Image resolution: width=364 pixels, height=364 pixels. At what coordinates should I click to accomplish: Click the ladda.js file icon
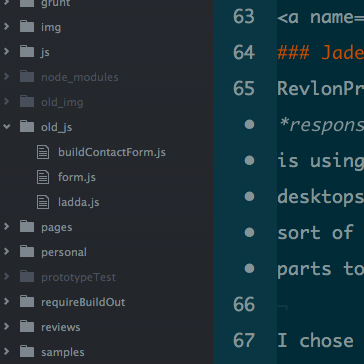[43, 202]
